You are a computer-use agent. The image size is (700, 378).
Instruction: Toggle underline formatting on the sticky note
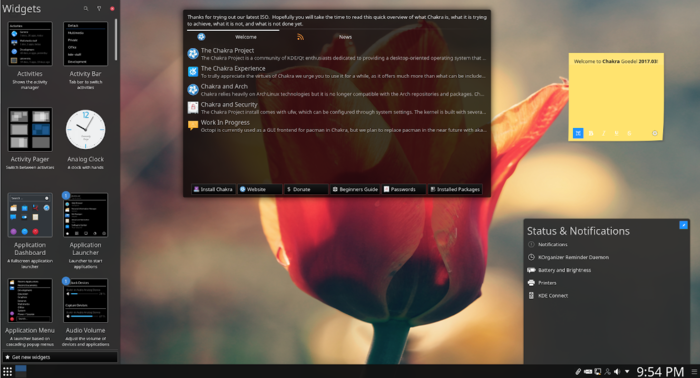pyautogui.click(x=617, y=133)
